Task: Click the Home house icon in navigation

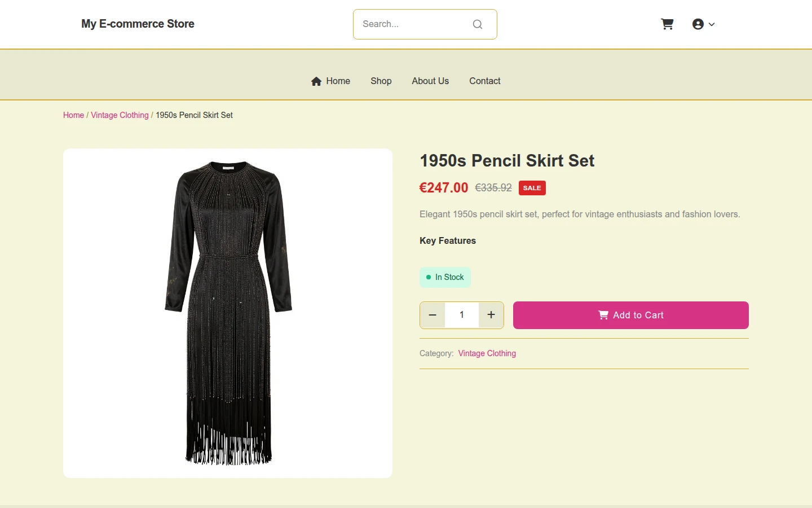Action: (316, 81)
